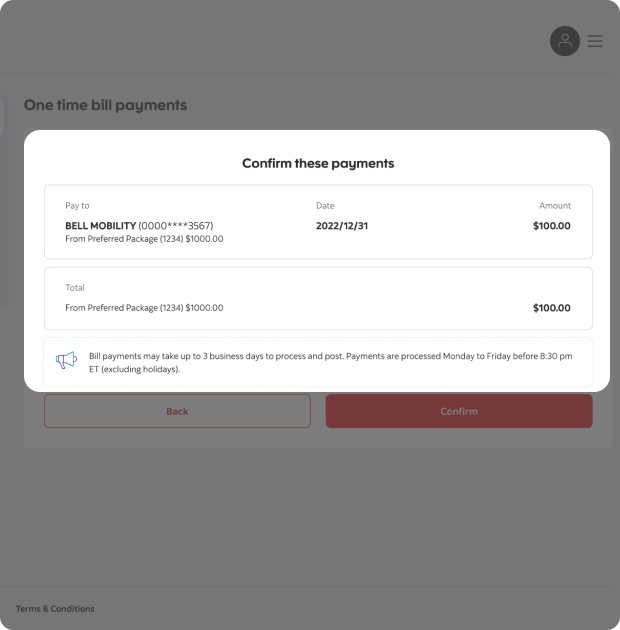Click the processing time notice text
The image size is (620, 630).
coord(330,362)
